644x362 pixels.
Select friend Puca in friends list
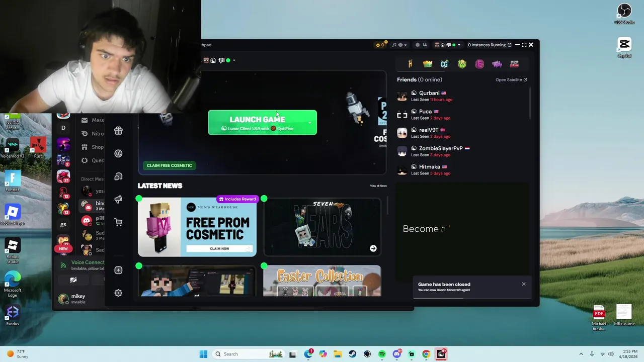(x=463, y=114)
